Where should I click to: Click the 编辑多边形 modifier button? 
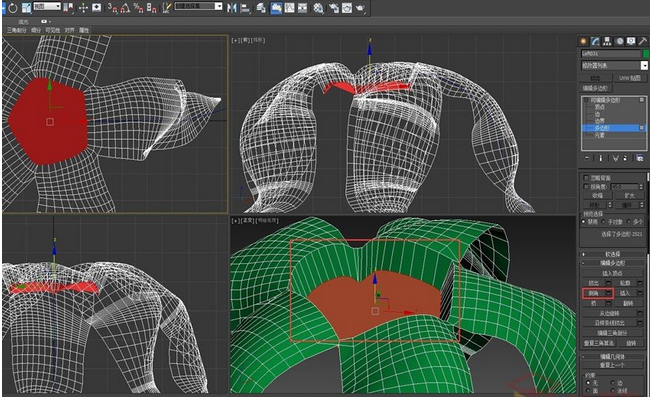coord(595,88)
